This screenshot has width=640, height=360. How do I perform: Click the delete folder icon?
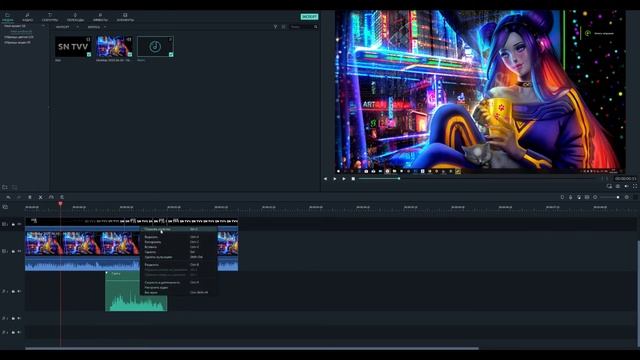coord(14,187)
